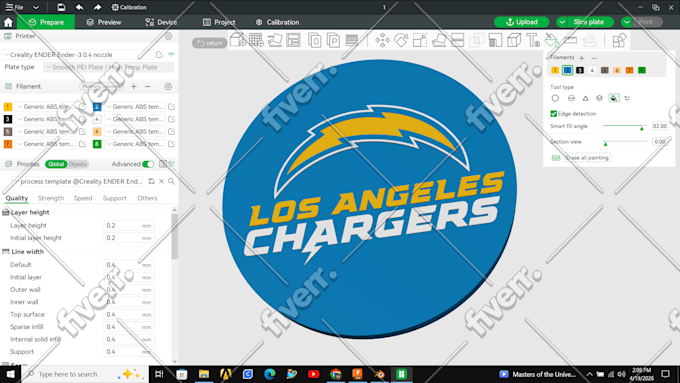Click the redo arrow icon
680x383 pixels.
pos(98,7)
